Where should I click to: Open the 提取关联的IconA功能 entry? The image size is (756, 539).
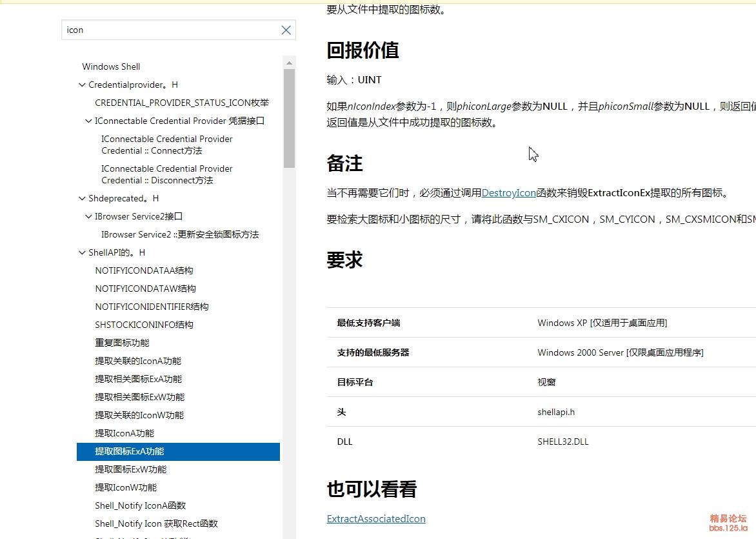[138, 361]
